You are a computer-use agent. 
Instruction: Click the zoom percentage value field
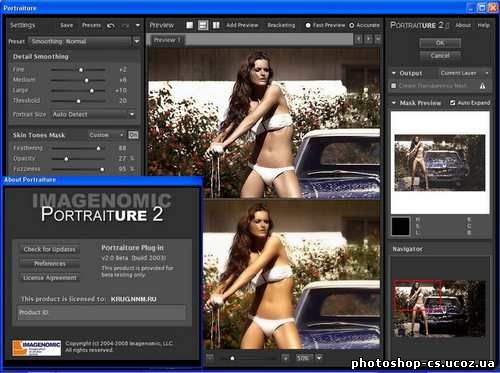tap(304, 358)
